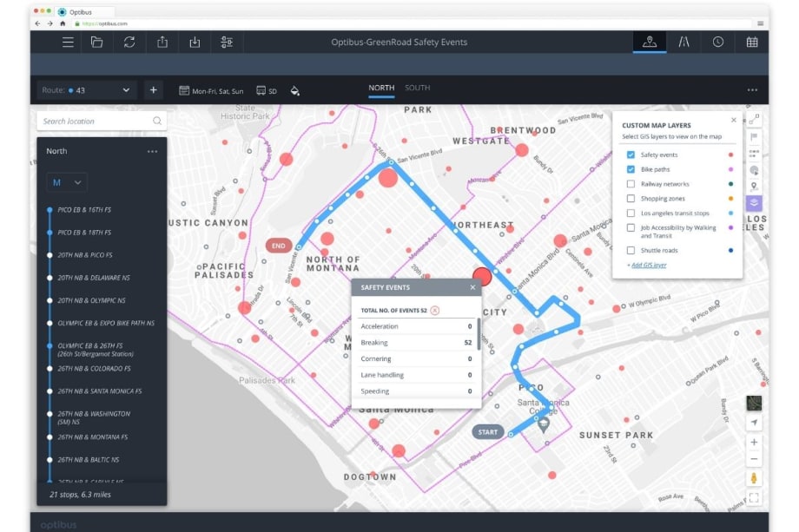Open the Route 43 dropdown
799x532 pixels.
[125, 89]
